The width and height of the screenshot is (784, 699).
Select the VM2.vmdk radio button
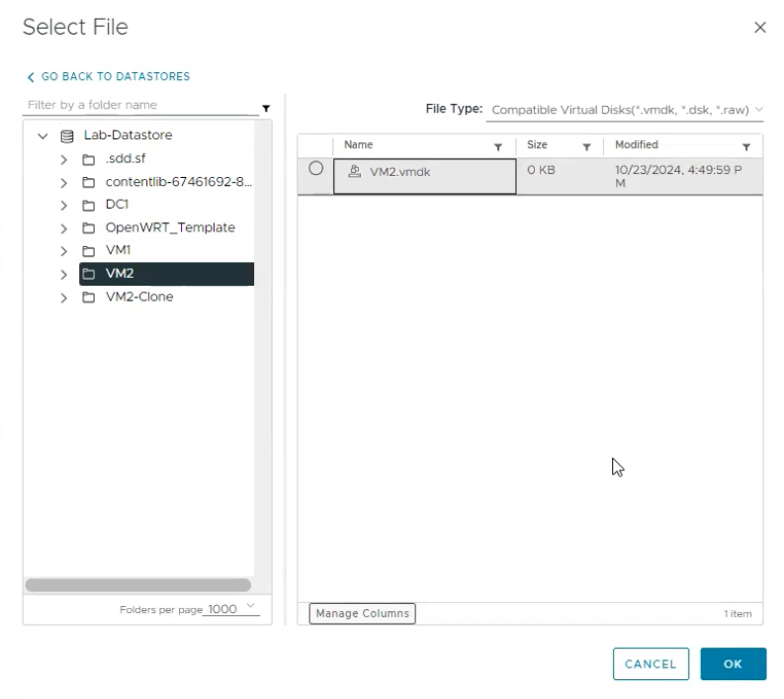pyautogui.click(x=315, y=168)
